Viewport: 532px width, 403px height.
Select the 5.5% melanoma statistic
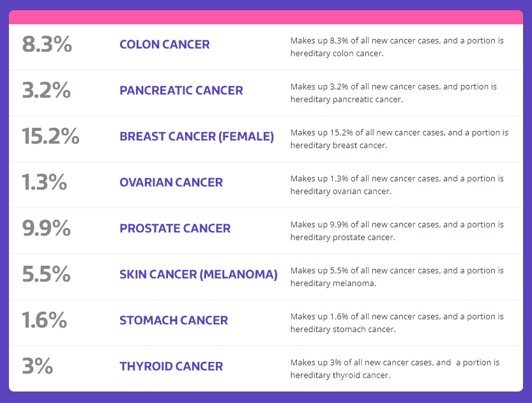(47, 274)
